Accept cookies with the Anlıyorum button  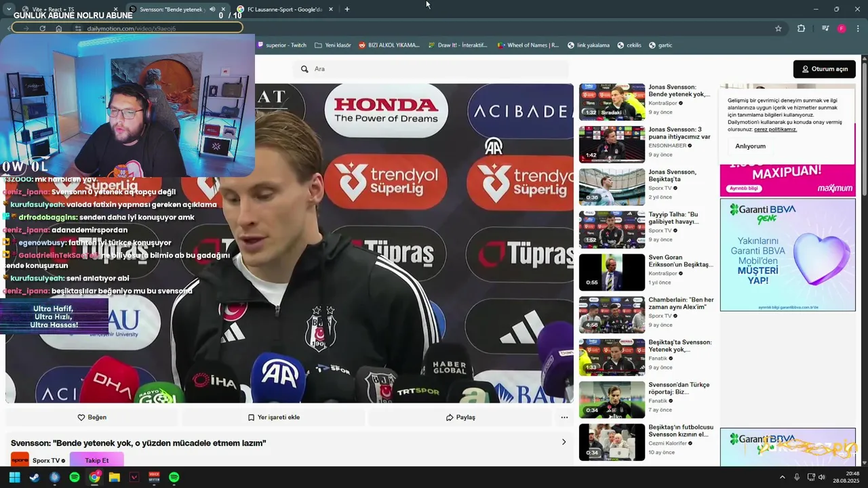pos(750,146)
